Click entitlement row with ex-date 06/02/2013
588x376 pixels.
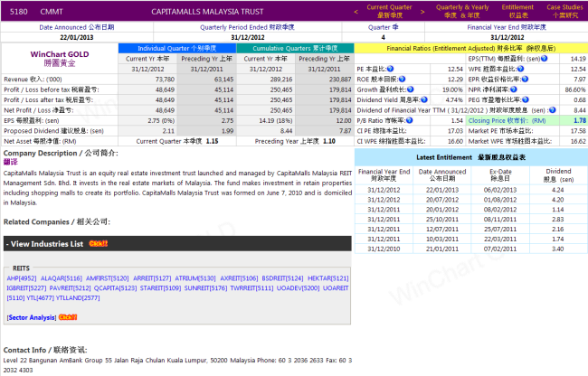471,190
